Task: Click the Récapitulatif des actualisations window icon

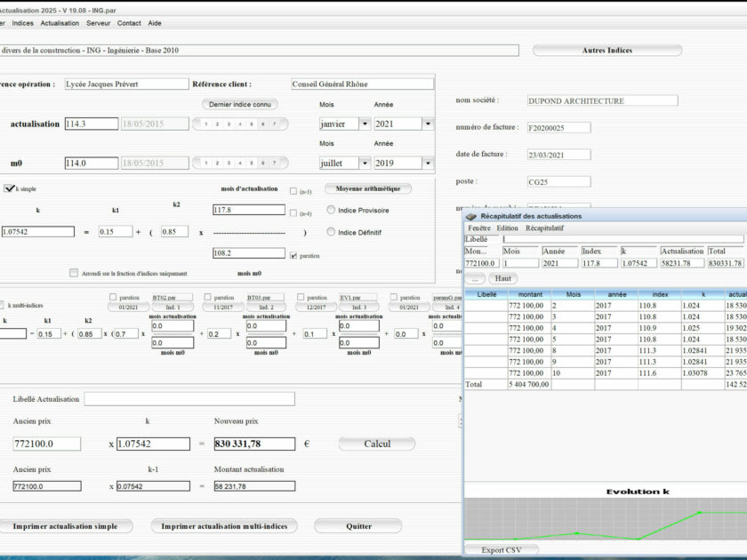Action: [471, 216]
